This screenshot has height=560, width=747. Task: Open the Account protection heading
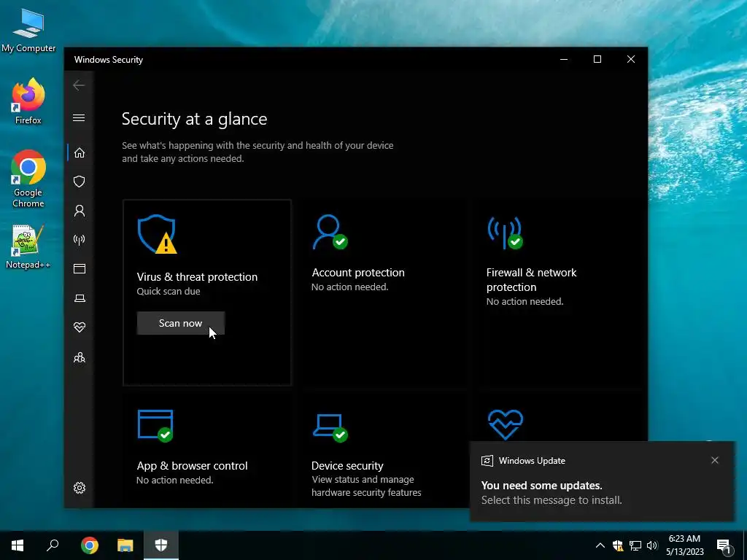pyautogui.click(x=358, y=273)
